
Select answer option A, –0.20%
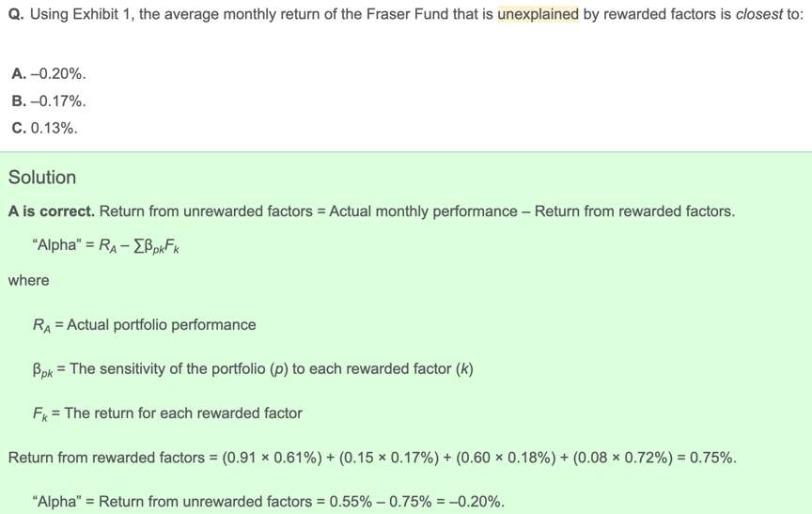coord(48,73)
